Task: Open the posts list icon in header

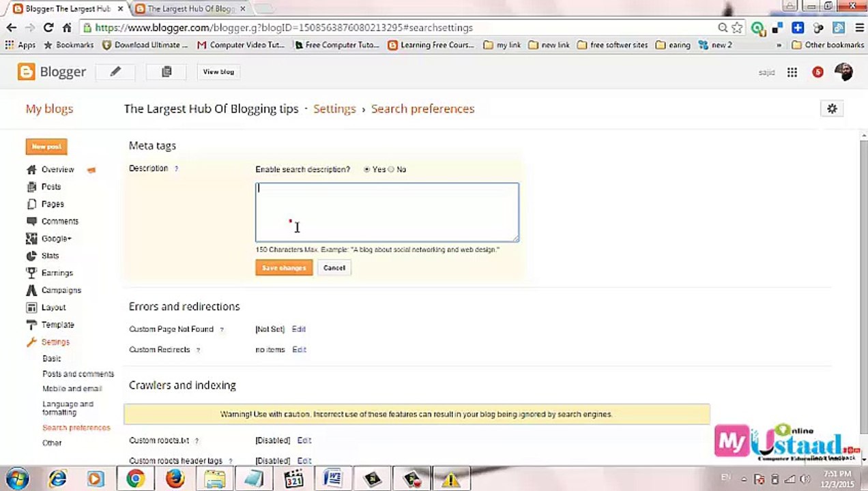Action: pyautogui.click(x=167, y=72)
